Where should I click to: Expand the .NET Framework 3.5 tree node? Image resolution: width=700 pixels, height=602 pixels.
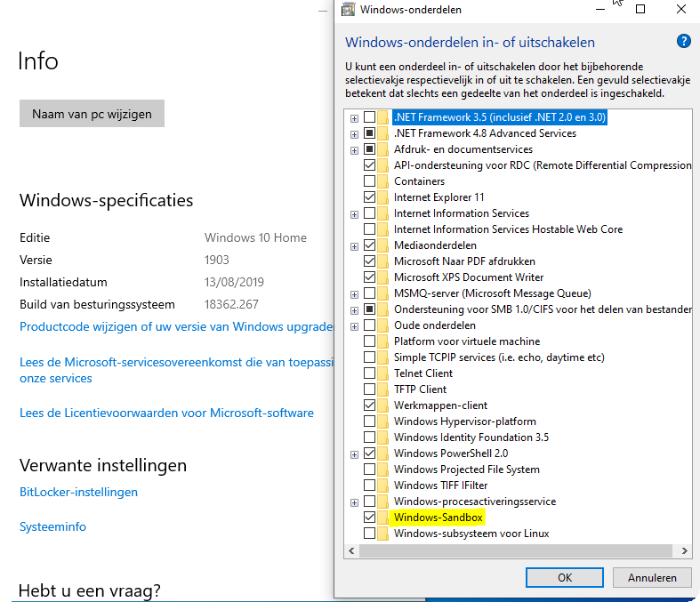(354, 117)
